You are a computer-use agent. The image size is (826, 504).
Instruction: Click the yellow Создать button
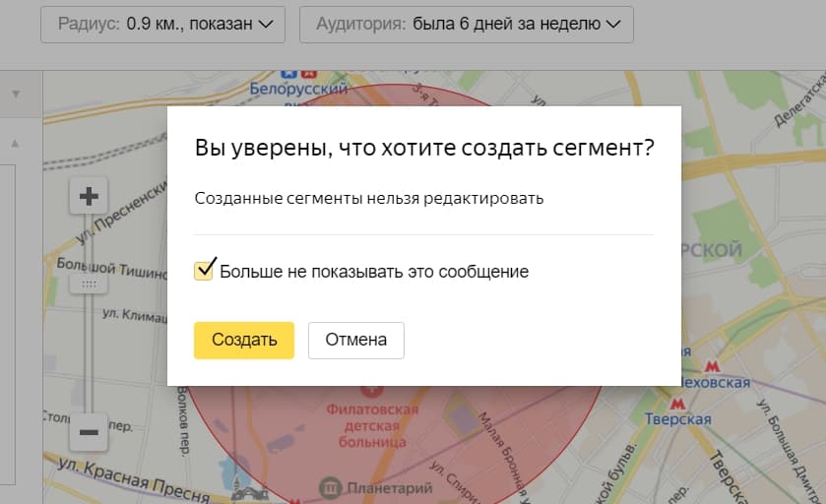pos(244,341)
